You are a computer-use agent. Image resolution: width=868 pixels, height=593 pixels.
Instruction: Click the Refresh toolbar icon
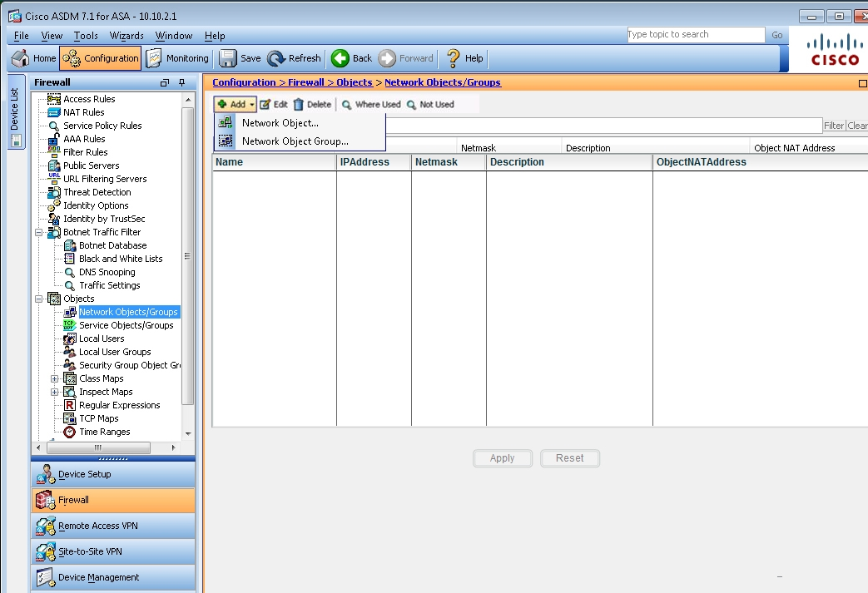click(x=276, y=58)
